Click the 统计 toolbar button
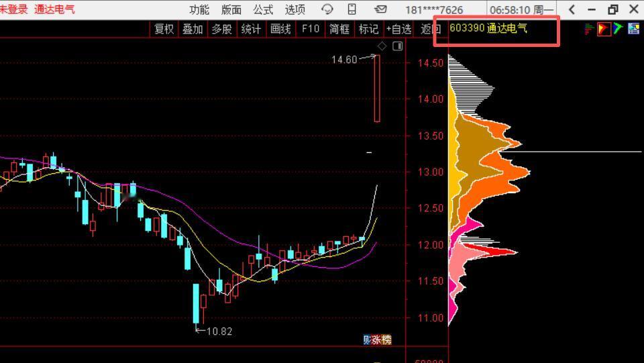 251,29
